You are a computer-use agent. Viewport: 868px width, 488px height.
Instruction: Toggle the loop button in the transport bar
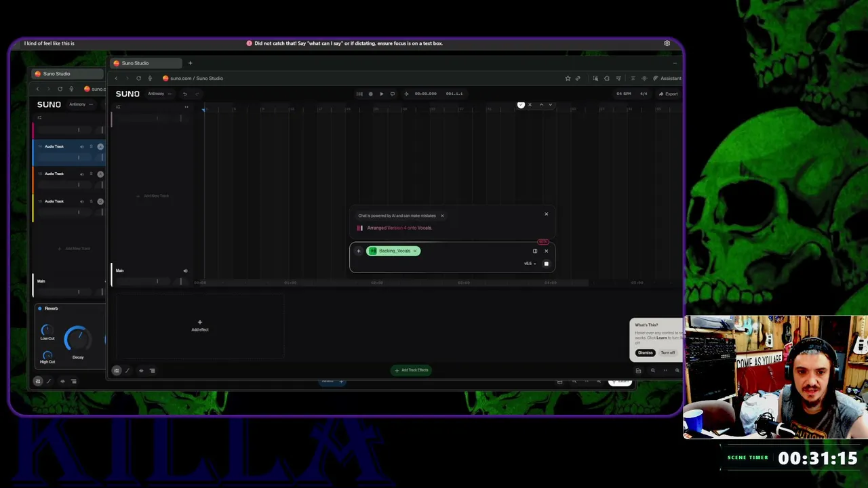(x=392, y=94)
